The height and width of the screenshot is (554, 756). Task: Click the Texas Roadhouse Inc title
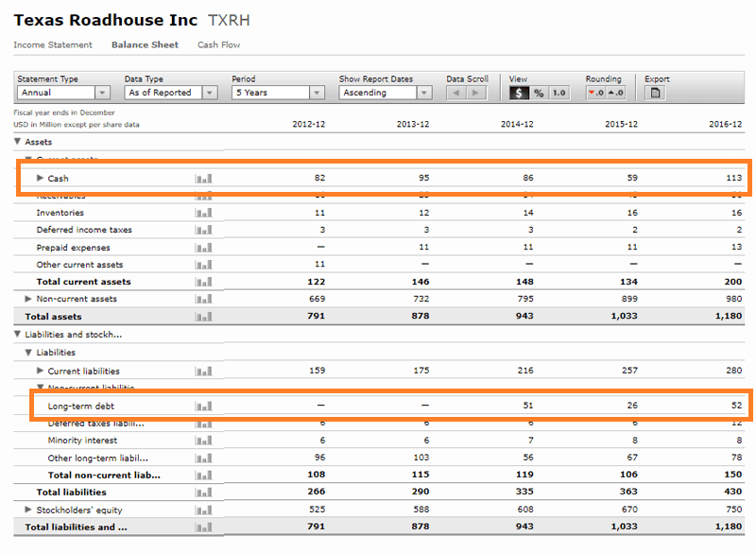point(106,20)
